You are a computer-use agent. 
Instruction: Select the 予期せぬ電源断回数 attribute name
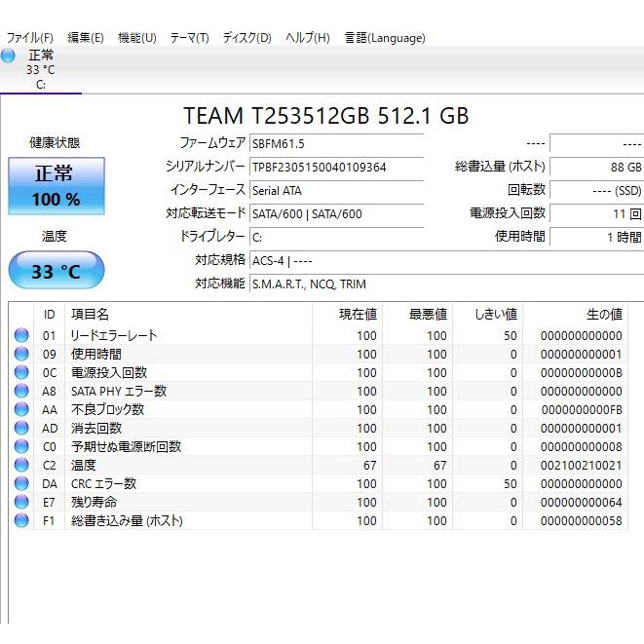(x=126, y=446)
